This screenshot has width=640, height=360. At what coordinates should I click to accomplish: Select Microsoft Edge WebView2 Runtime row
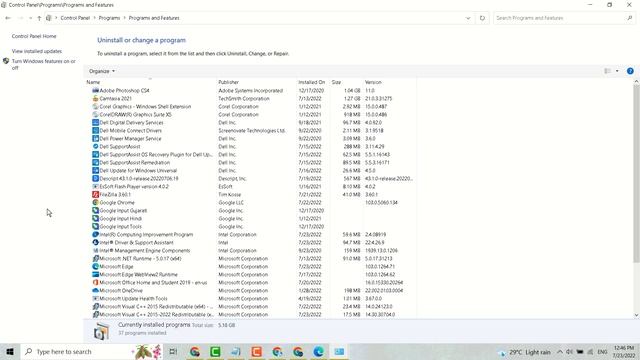coord(250,275)
